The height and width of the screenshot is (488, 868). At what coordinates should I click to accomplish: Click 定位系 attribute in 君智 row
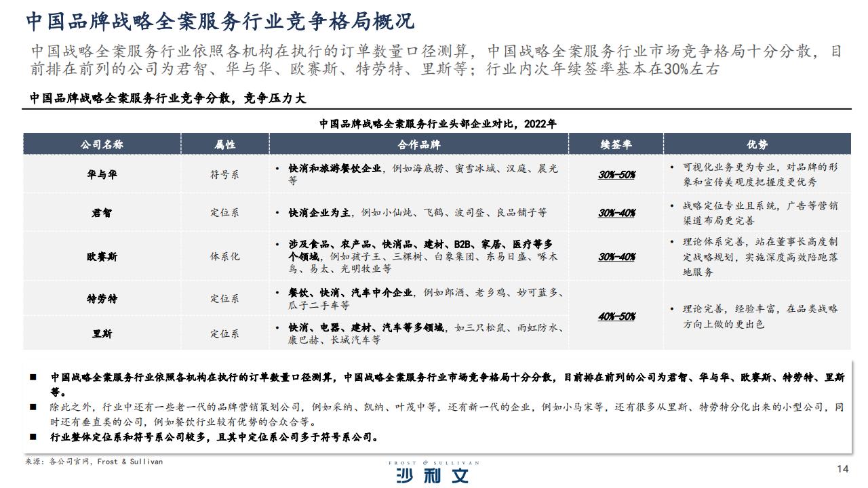224,213
